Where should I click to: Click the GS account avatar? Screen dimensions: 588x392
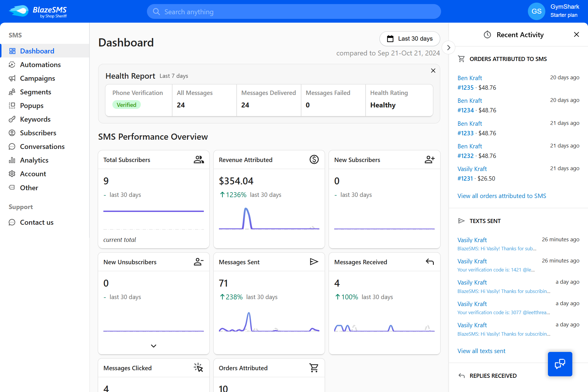pyautogui.click(x=536, y=11)
